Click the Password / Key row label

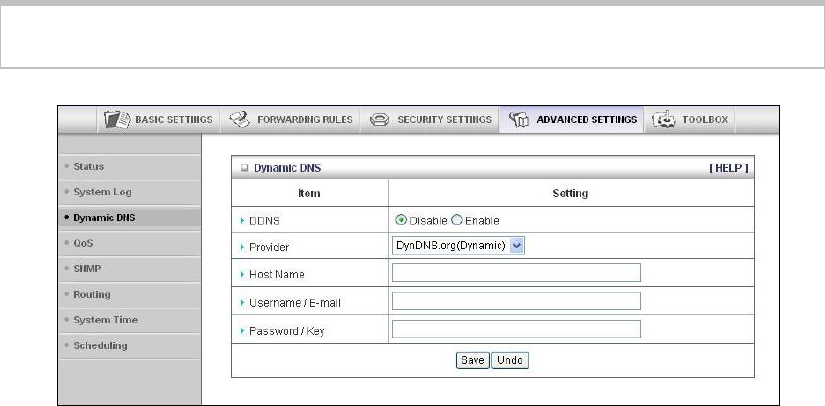pos(286,331)
